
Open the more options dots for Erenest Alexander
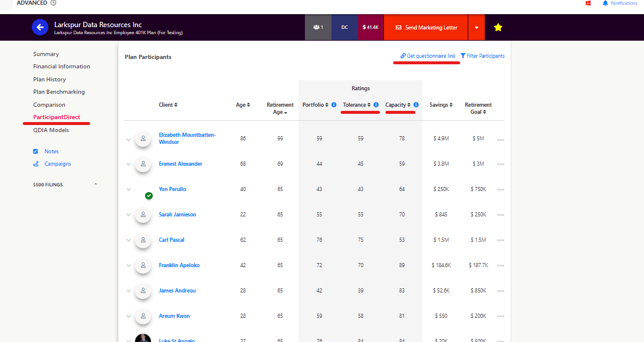click(500, 164)
